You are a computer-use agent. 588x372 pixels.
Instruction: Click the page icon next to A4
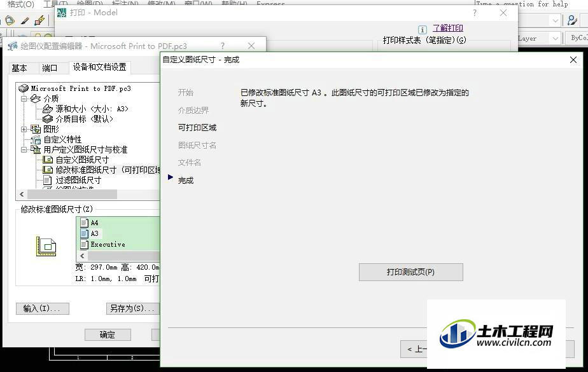(x=85, y=223)
